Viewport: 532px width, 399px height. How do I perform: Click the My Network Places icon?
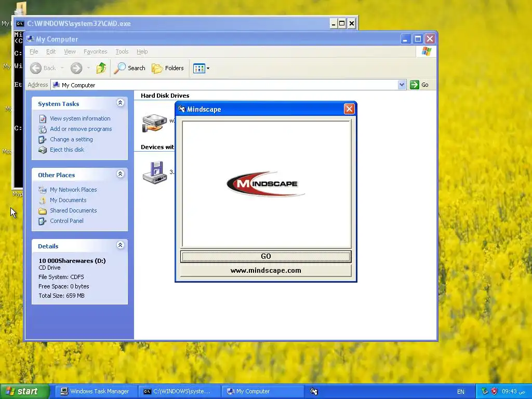tap(43, 190)
